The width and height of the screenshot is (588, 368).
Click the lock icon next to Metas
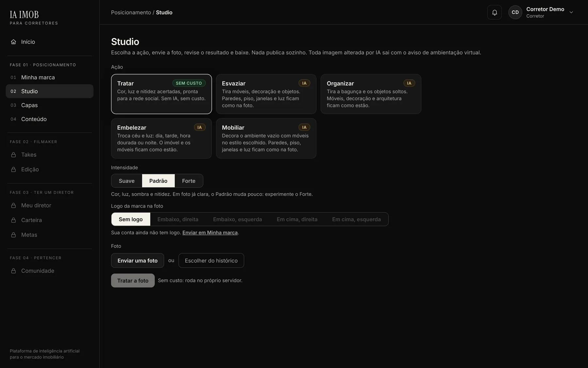point(13,235)
